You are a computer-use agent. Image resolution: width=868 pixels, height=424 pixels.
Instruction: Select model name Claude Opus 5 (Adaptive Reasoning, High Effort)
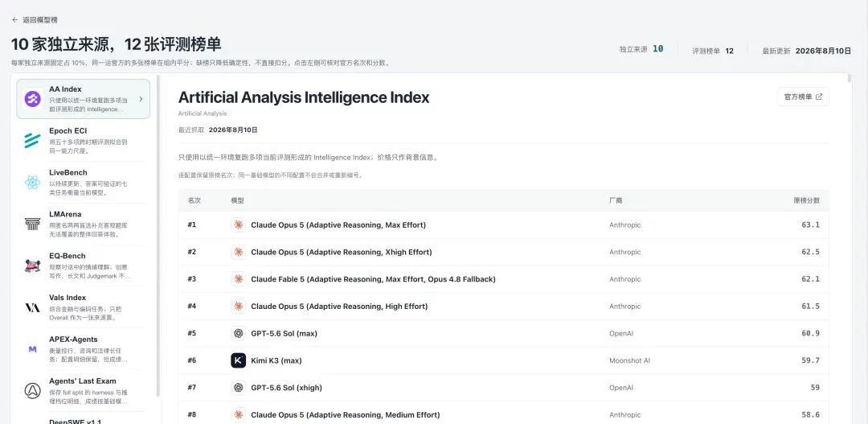click(339, 307)
